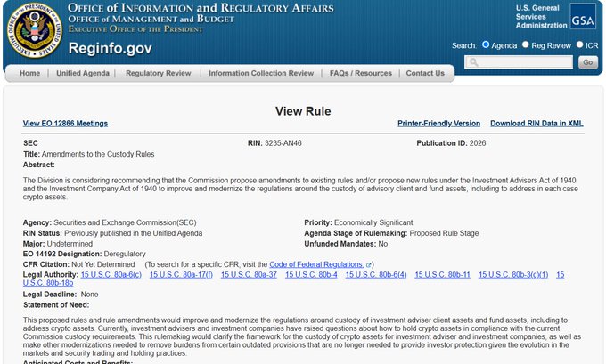Open legal authority 15 U.S.C. 80b-4
This screenshot has width=606, height=364.
(x=311, y=275)
